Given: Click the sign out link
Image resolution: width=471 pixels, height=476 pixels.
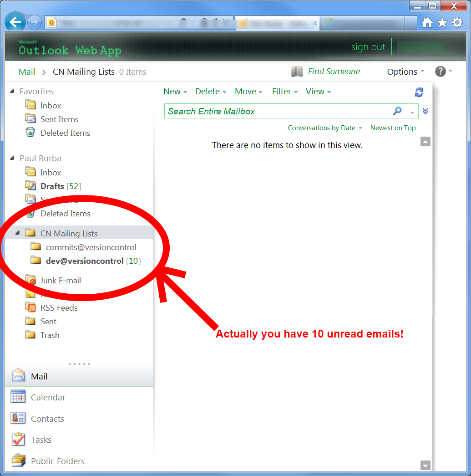Looking at the screenshot, I should coord(368,47).
